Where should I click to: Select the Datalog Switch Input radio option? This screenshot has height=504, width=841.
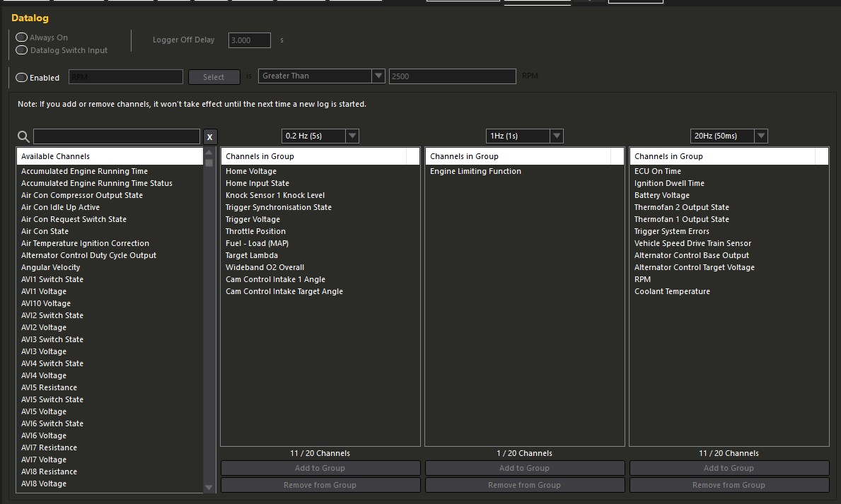(x=21, y=50)
